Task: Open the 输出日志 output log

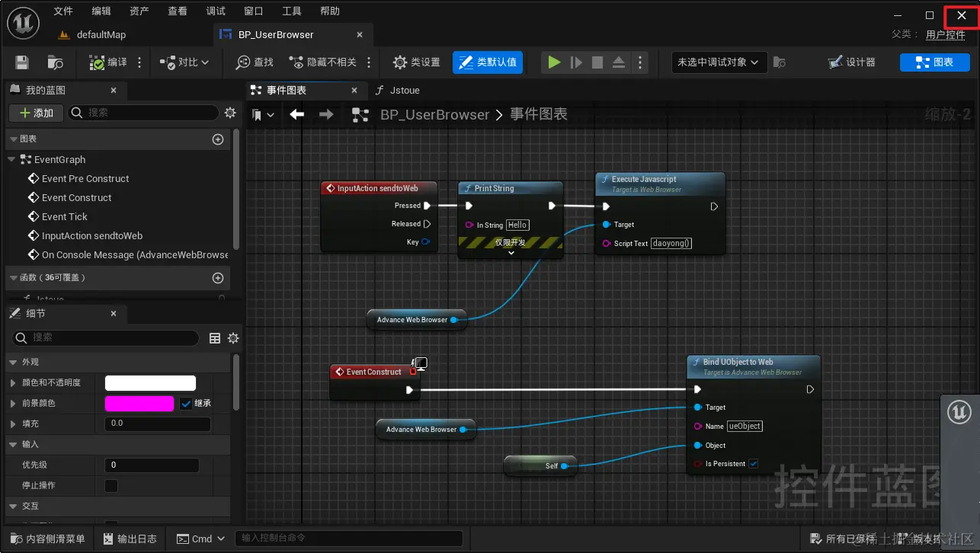Action: click(130, 539)
